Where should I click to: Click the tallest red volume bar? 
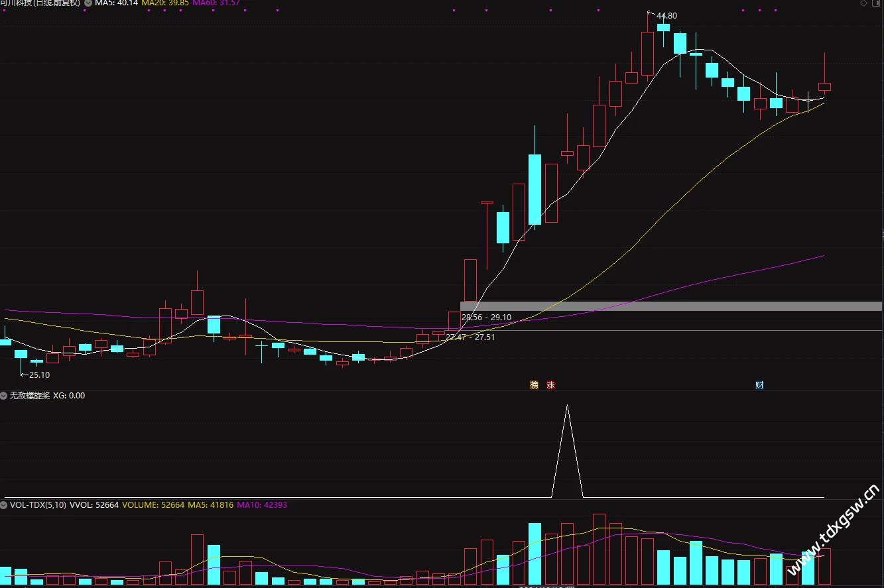click(600, 549)
